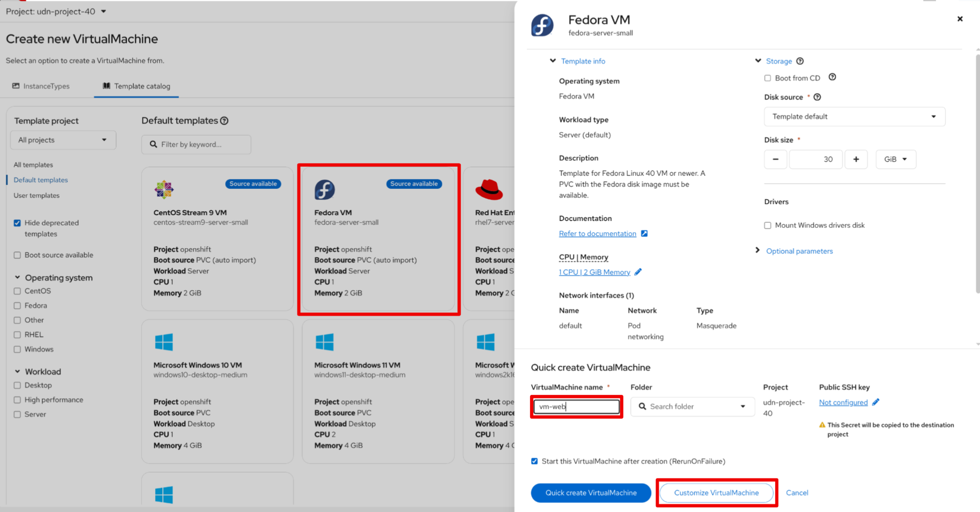980x512 pixels.
Task: Click Customize VirtualMachine button
Action: coord(716,493)
